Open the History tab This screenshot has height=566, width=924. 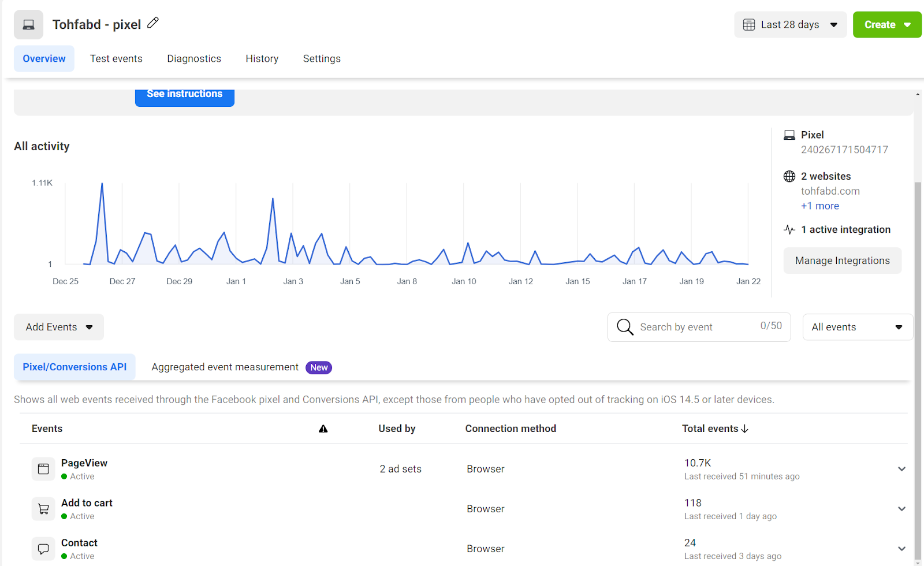click(262, 58)
